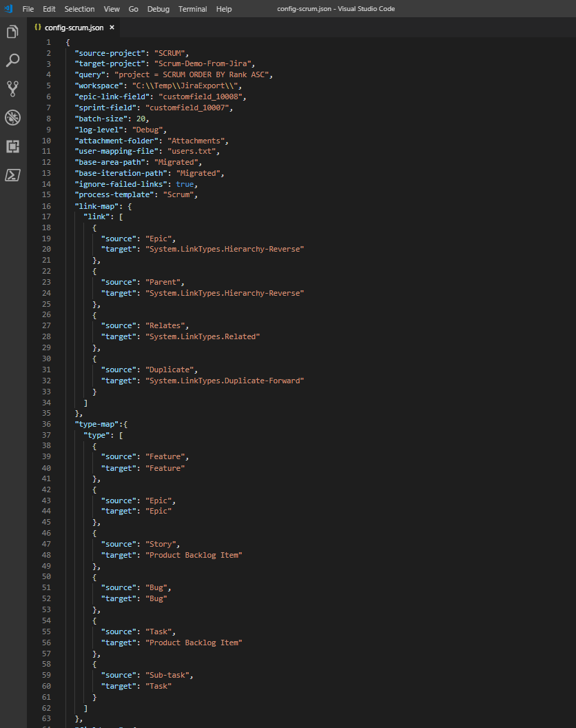The image size is (576, 728).
Task: Open the Debug view in activity bar
Action: [x=12, y=117]
